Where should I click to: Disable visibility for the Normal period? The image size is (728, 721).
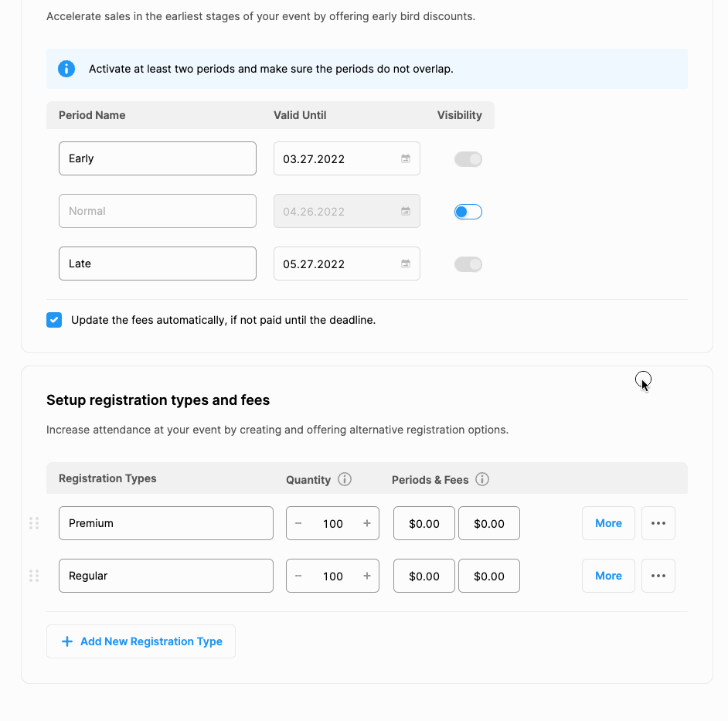coord(468,211)
